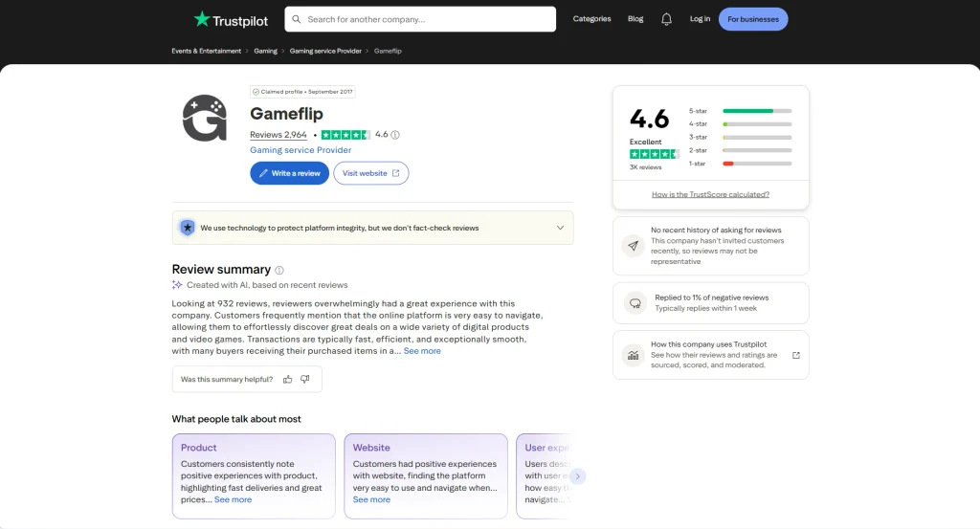Click the info icon beside 4.6 rating

click(x=395, y=135)
